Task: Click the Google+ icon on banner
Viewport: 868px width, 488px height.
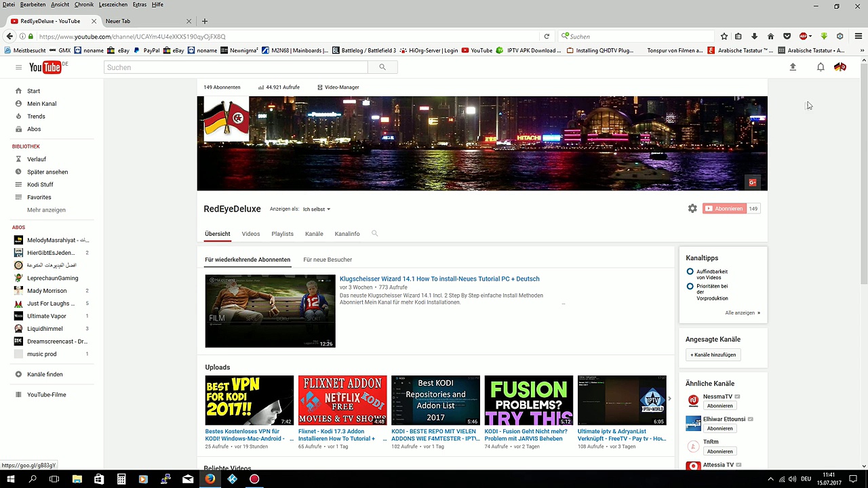Action: point(752,182)
